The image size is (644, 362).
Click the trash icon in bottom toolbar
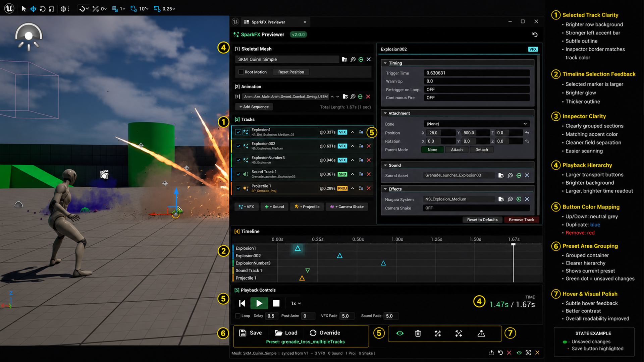(418, 334)
